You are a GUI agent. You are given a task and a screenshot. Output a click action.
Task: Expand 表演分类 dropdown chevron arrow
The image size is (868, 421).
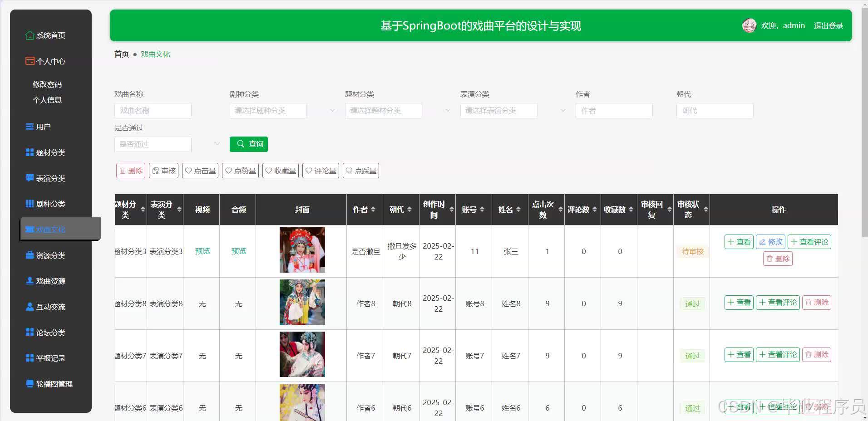click(563, 110)
